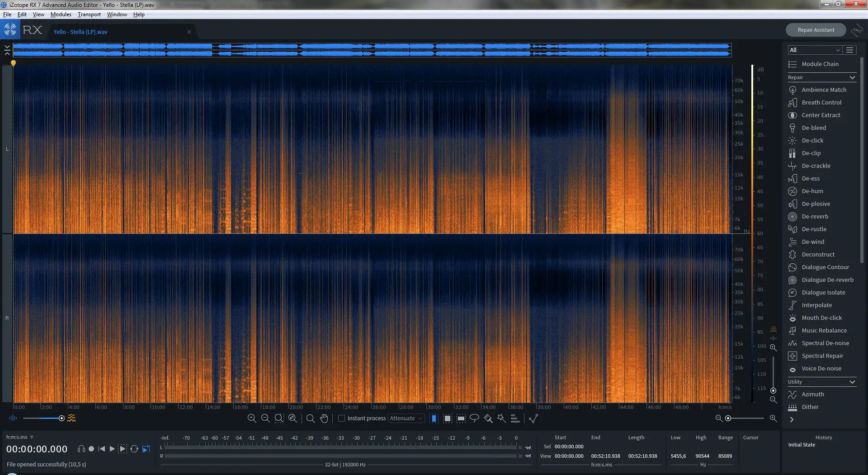Select the Harmonics selection tool

(515, 418)
